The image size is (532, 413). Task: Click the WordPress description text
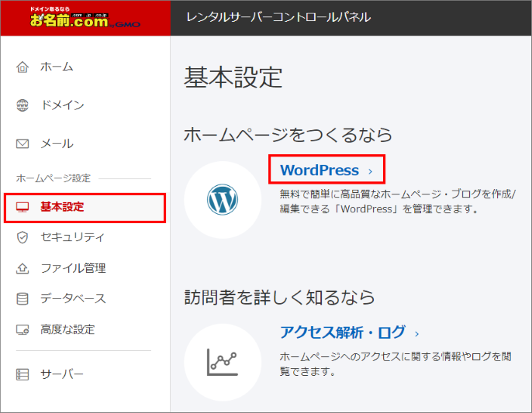[397, 201]
